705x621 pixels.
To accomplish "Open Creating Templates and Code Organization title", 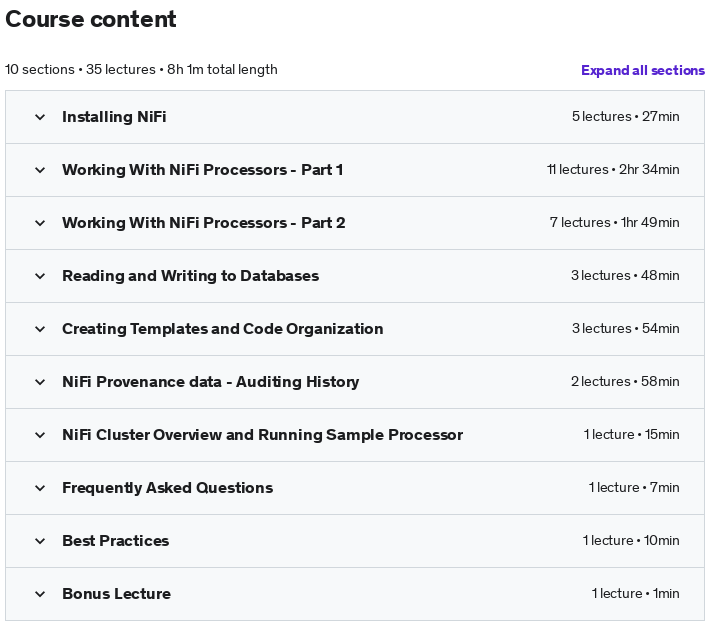I will [223, 329].
